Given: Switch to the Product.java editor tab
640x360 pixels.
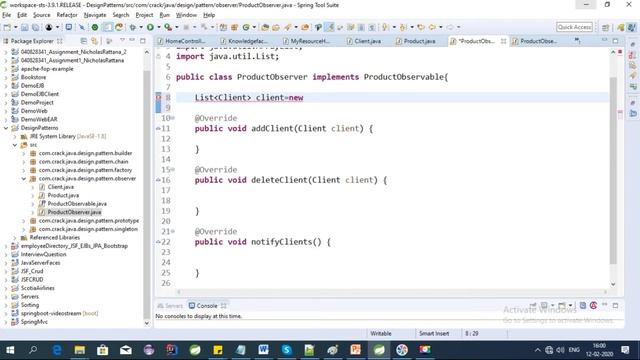Looking at the screenshot, I should [x=415, y=41].
